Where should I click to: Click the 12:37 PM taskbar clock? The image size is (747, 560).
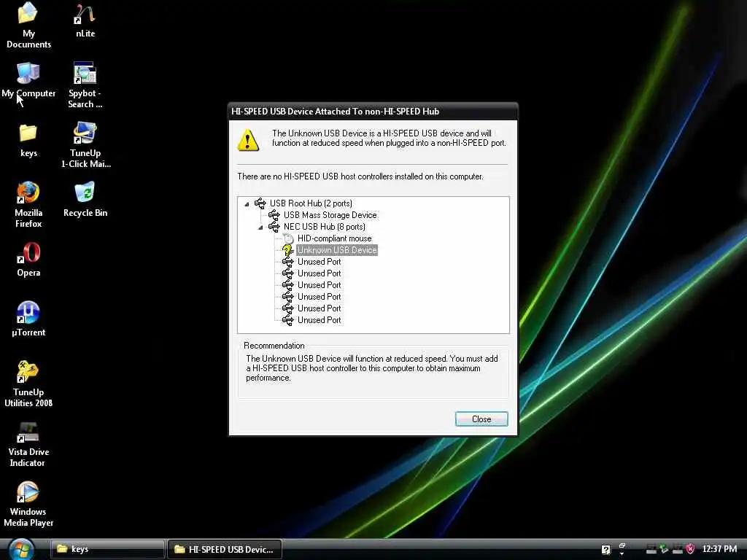(x=719, y=549)
